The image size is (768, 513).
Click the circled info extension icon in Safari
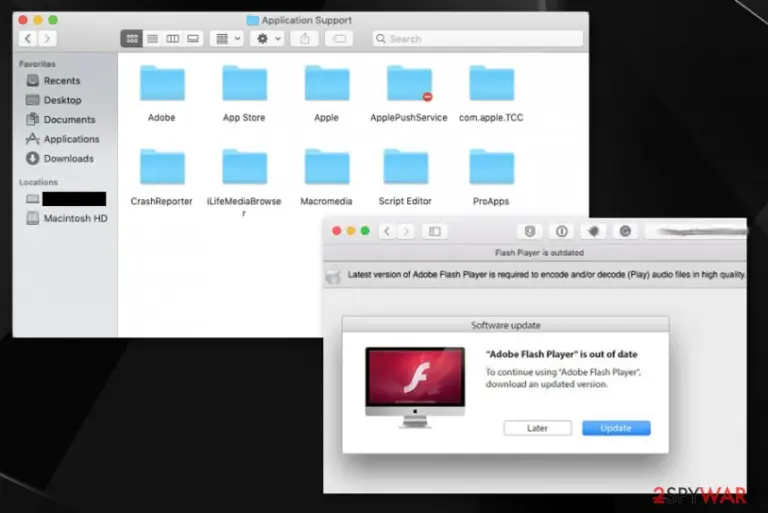click(x=562, y=231)
